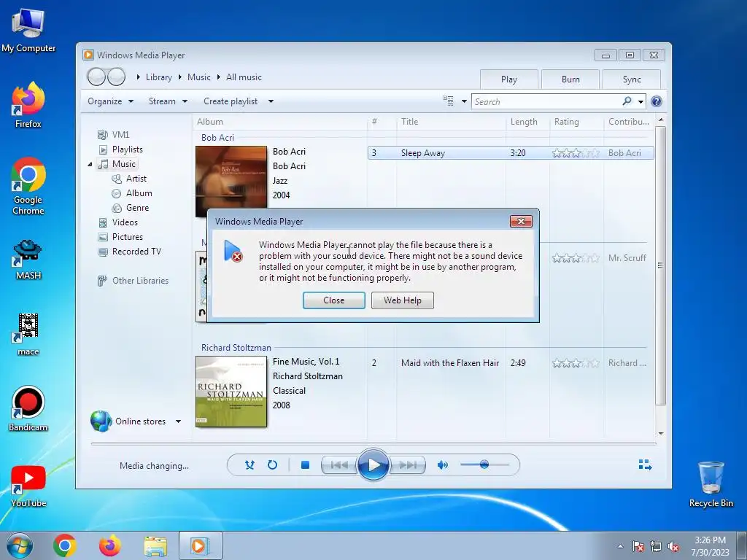Expand the arrow before All music breadcrumb
The width and height of the screenshot is (747, 560).
click(219, 77)
